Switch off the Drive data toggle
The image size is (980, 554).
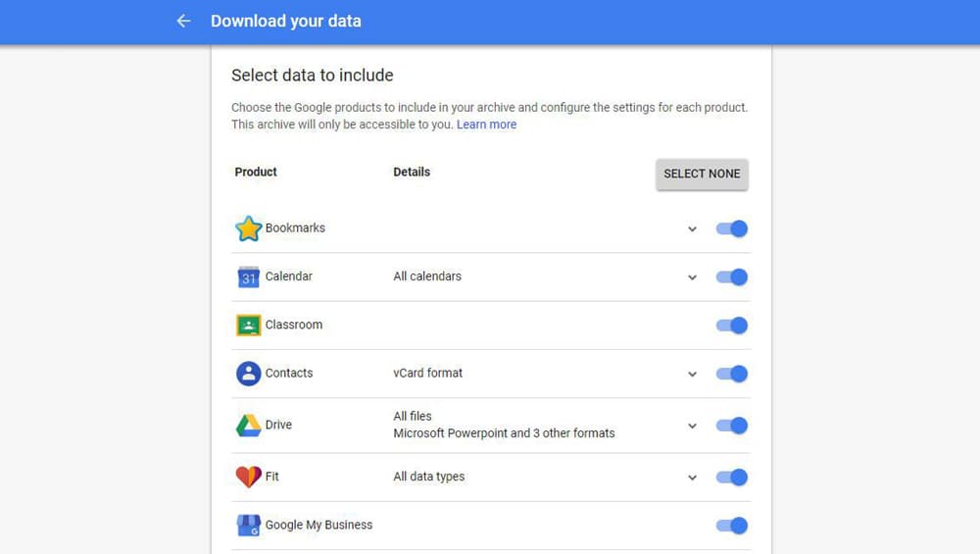click(731, 426)
